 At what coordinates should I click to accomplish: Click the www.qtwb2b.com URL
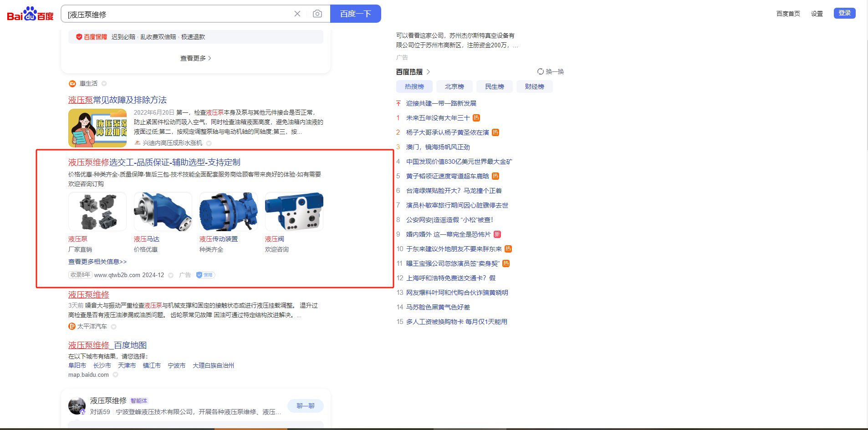pyautogui.click(x=117, y=275)
